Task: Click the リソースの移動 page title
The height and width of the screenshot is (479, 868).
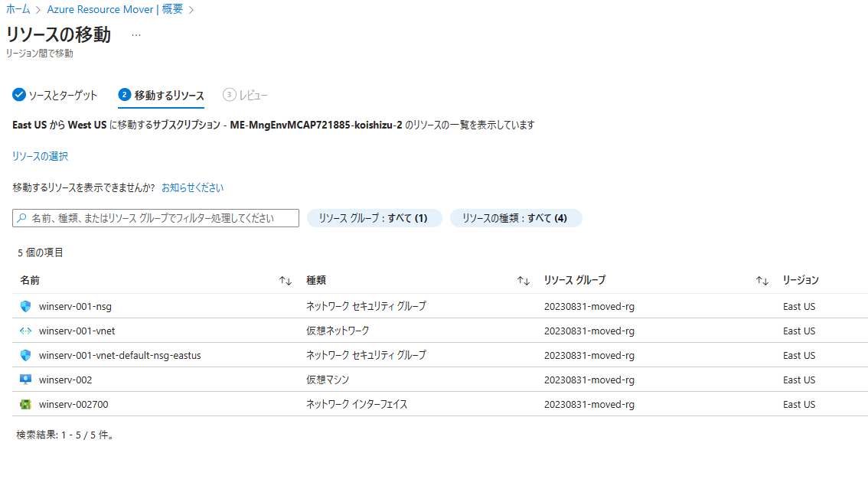Action: [58, 34]
